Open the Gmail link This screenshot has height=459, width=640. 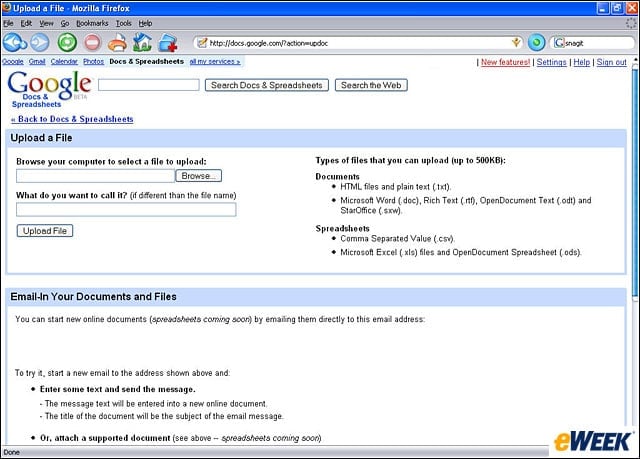(x=37, y=61)
